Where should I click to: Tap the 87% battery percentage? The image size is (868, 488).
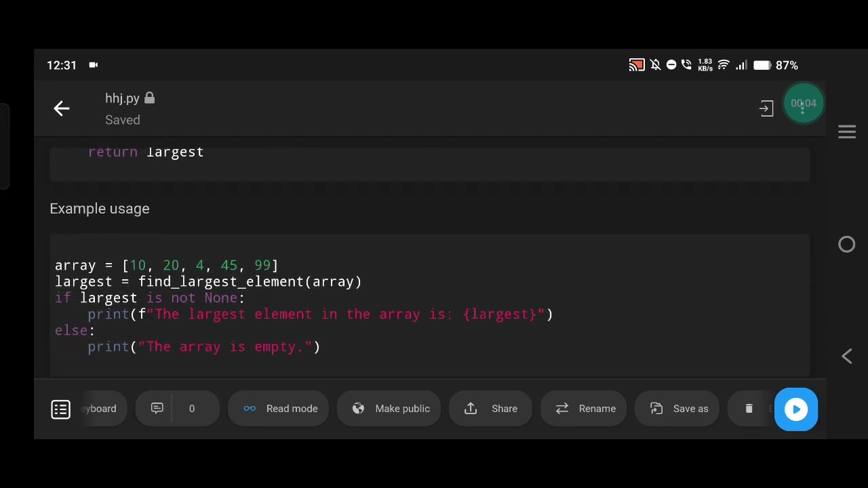click(787, 65)
